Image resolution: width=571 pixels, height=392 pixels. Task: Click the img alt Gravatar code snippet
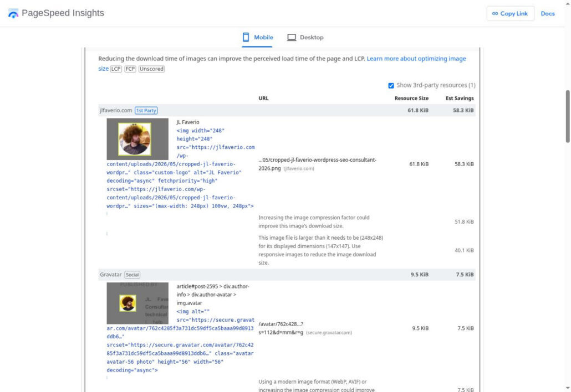pos(180,341)
